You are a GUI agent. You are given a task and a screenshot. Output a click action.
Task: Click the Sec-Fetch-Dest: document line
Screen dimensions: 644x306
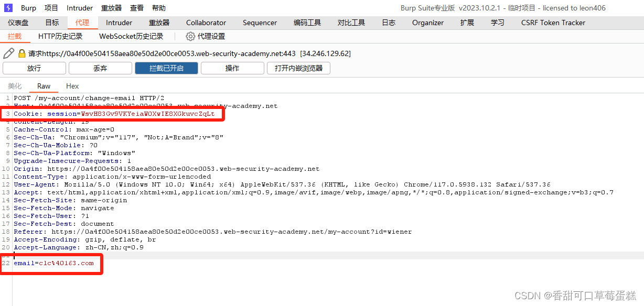tap(64, 224)
